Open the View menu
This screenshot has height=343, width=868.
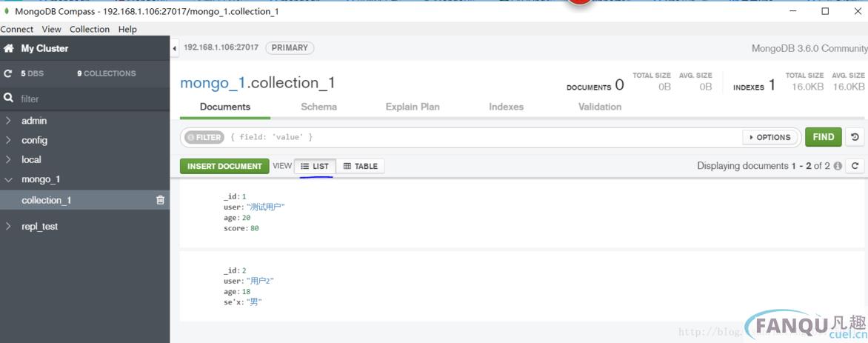(x=52, y=30)
